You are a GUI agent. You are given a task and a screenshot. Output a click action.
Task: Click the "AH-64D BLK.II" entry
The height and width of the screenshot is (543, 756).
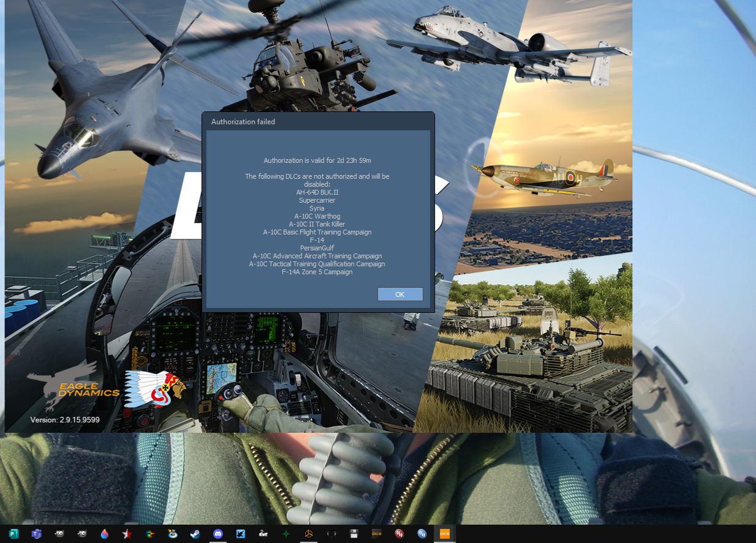coord(317,192)
